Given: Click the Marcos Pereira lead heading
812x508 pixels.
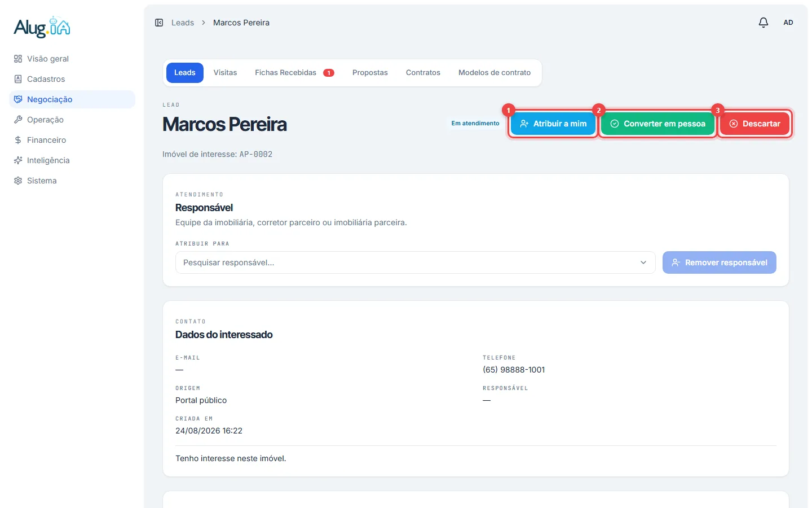Looking at the screenshot, I should pyautogui.click(x=224, y=124).
